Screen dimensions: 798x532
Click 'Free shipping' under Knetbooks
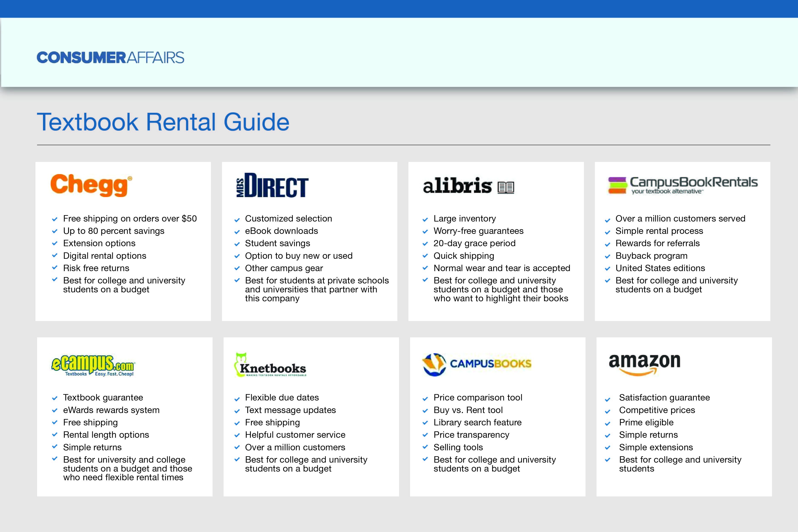point(272,422)
